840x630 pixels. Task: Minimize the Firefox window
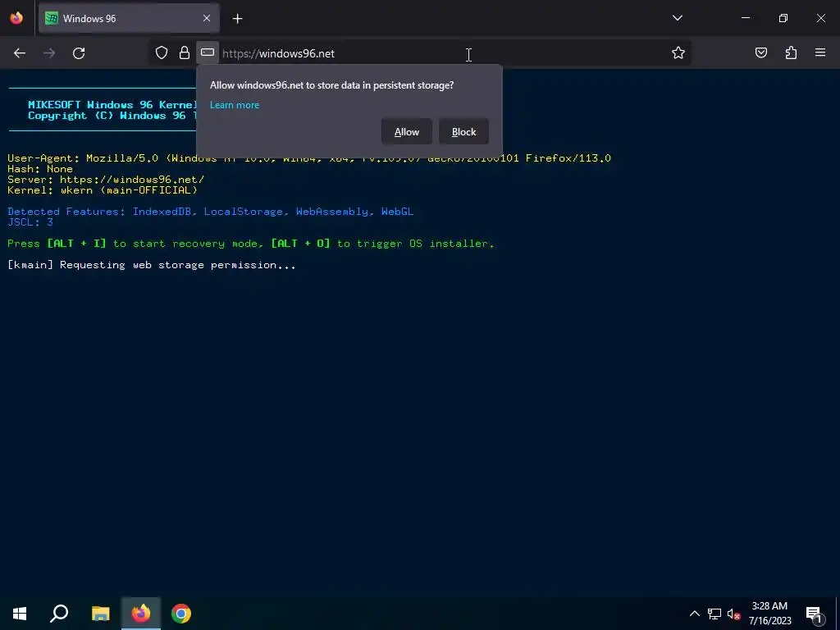[745, 18]
